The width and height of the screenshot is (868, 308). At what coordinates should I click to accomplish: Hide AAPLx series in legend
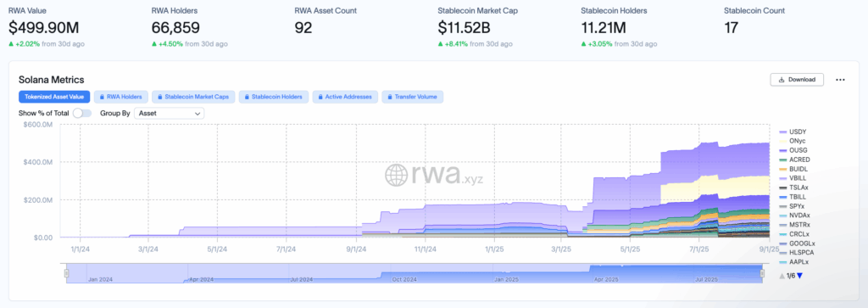793,262
